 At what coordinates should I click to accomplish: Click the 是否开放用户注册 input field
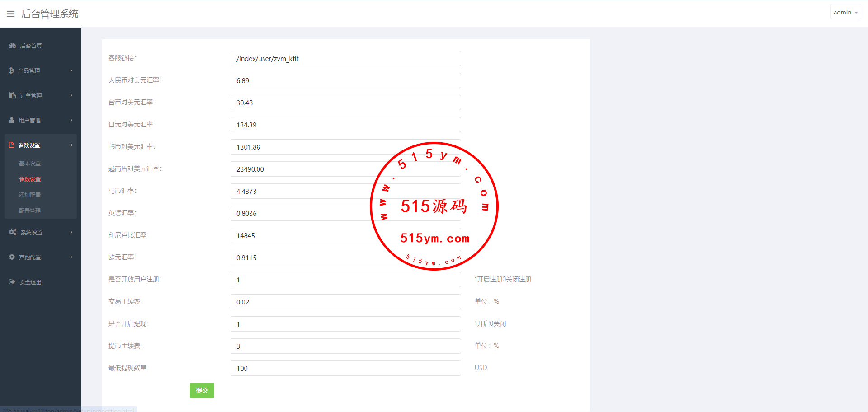click(x=345, y=280)
